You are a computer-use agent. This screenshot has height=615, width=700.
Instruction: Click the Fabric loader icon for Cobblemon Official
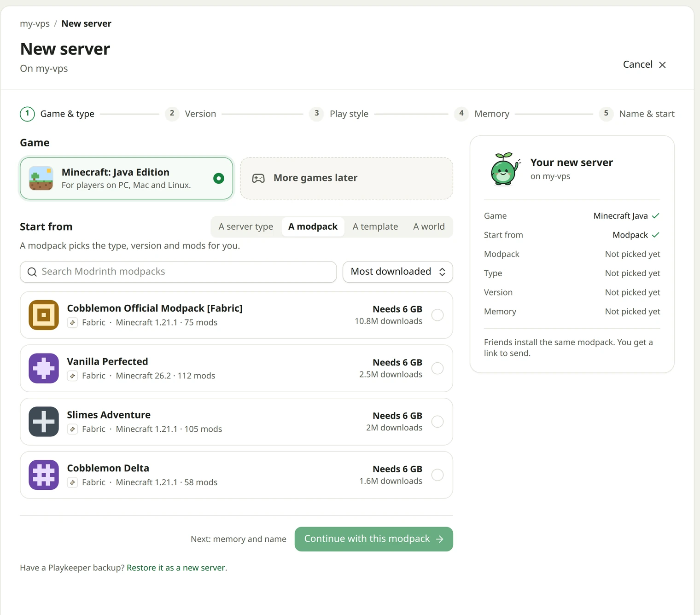72,323
